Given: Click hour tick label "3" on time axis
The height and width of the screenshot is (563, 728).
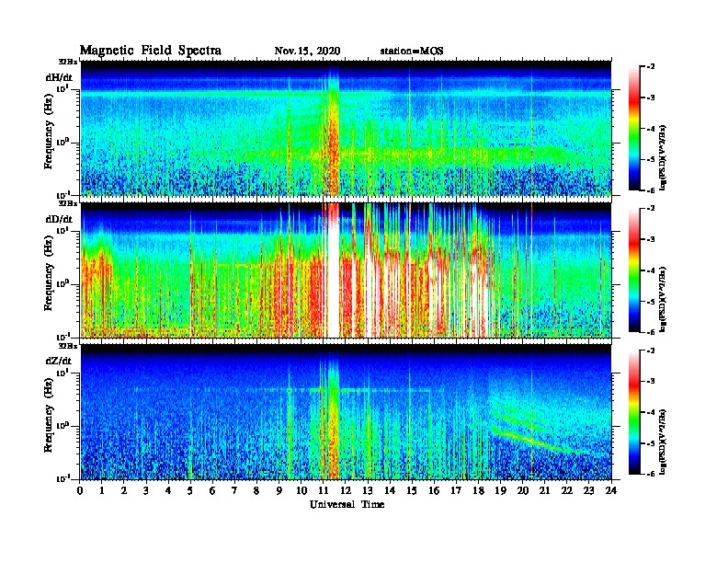Looking at the screenshot, I should point(146,490).
